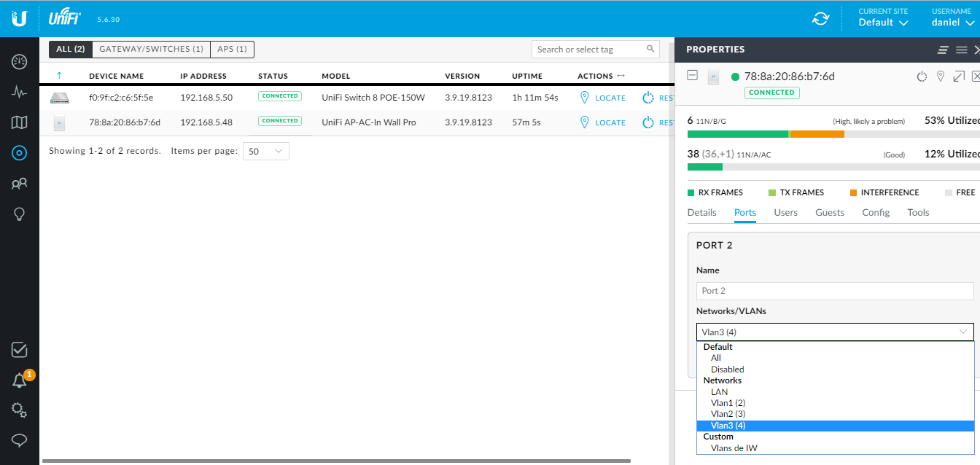Collapse the device header minus box
Image resolution: width=980 pixels, height=465 pixels.
point(693,76)
